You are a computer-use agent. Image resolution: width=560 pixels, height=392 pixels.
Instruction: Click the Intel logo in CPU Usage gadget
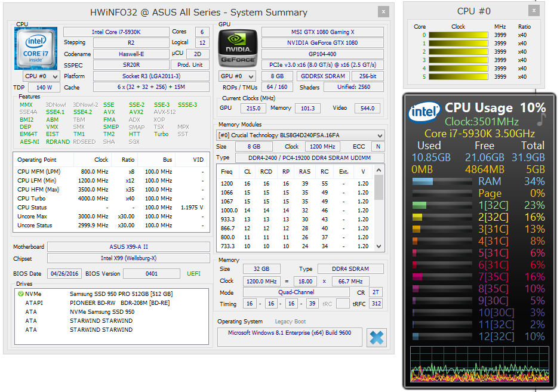pos(424,112)
